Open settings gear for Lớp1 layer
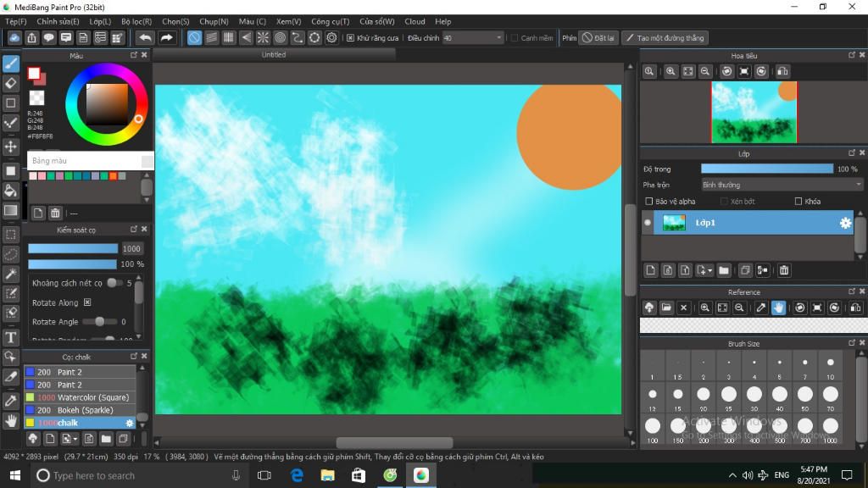Viewport: 868px width, 488px height. pos(845,223)
